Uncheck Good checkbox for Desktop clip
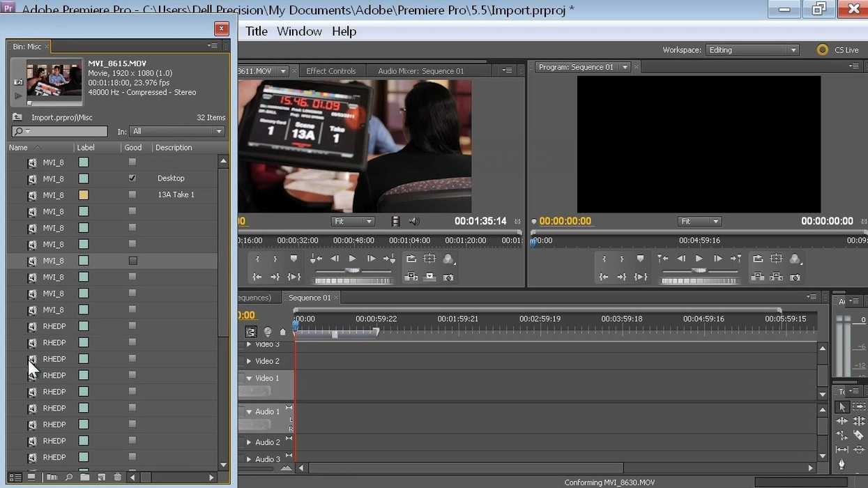 pos(132,178)
